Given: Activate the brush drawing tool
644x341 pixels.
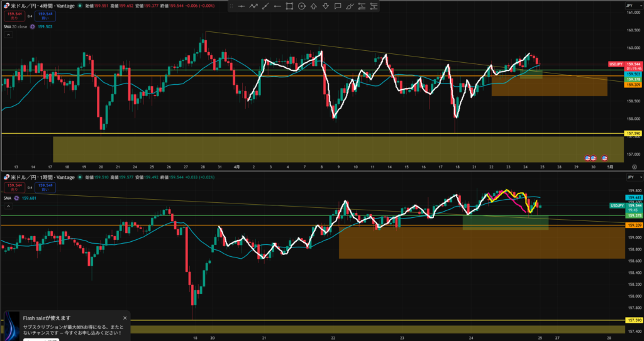Looking at the screenshot, I should (350, 6).
